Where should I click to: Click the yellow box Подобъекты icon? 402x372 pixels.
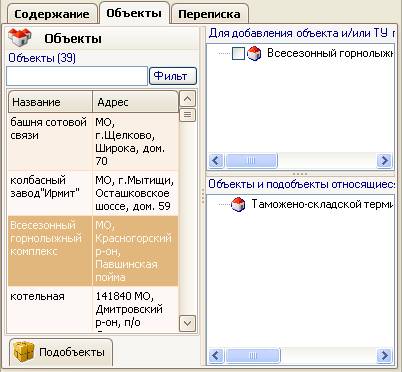(24, 352)
